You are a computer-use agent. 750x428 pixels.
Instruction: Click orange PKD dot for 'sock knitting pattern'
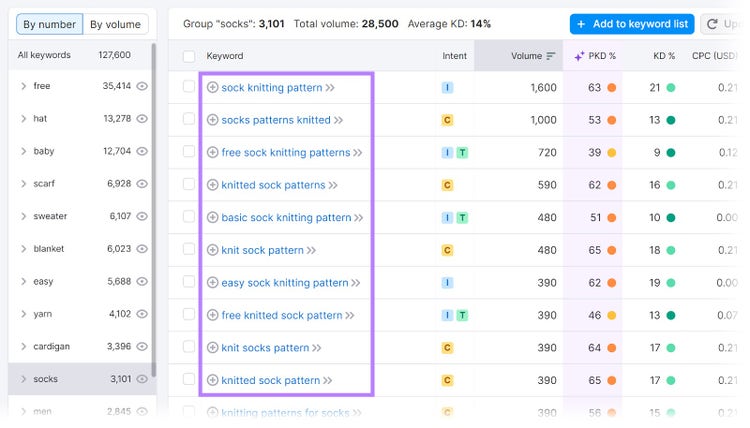click(x=612, y=88)
